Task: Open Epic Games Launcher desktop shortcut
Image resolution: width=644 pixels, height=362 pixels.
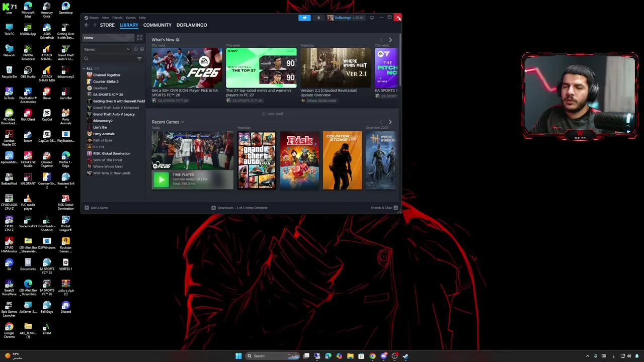Action: pyautogui.click(x=9, y=309)
